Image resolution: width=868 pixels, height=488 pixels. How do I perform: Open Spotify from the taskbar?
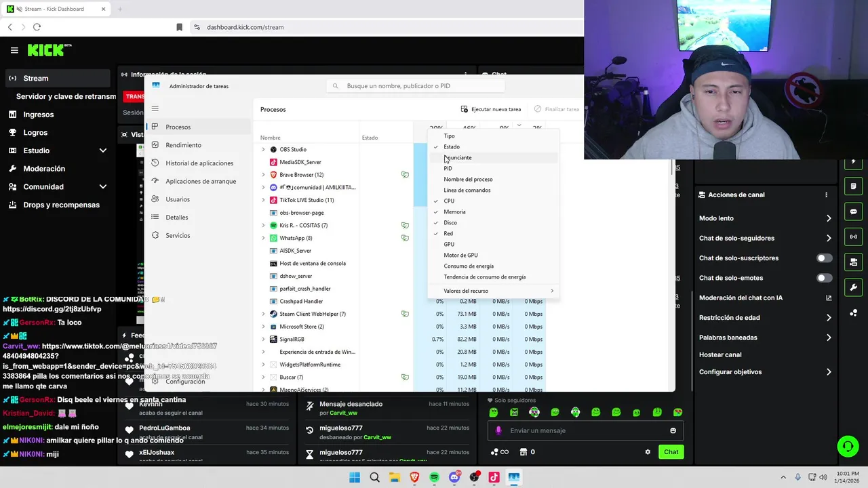click(x=435, y=477)
